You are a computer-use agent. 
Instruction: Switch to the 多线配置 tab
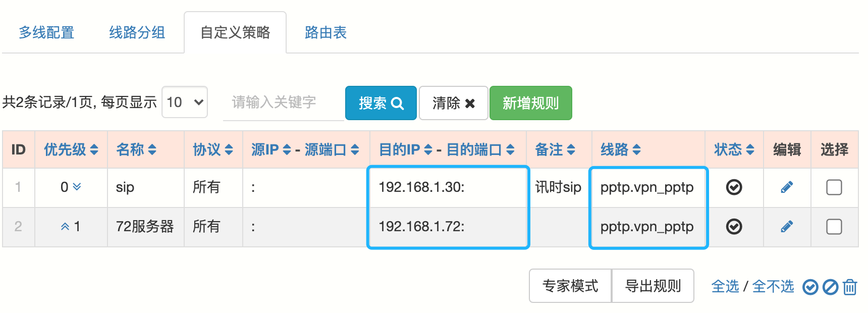pyautogui.click(x=46, y=33)
